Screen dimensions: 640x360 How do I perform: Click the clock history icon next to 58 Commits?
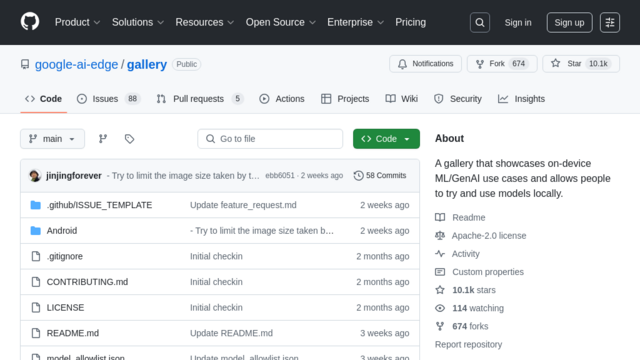(358, 176)
